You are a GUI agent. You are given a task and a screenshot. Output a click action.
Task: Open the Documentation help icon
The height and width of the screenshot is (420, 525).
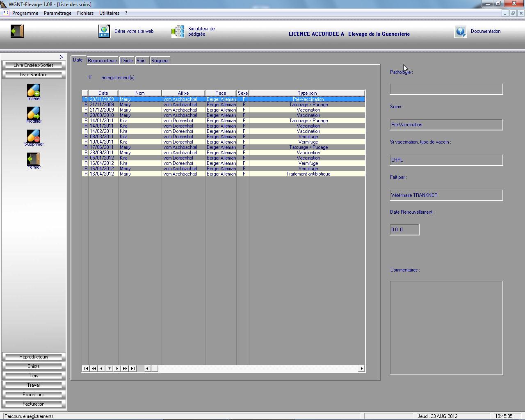pos(461,32)
